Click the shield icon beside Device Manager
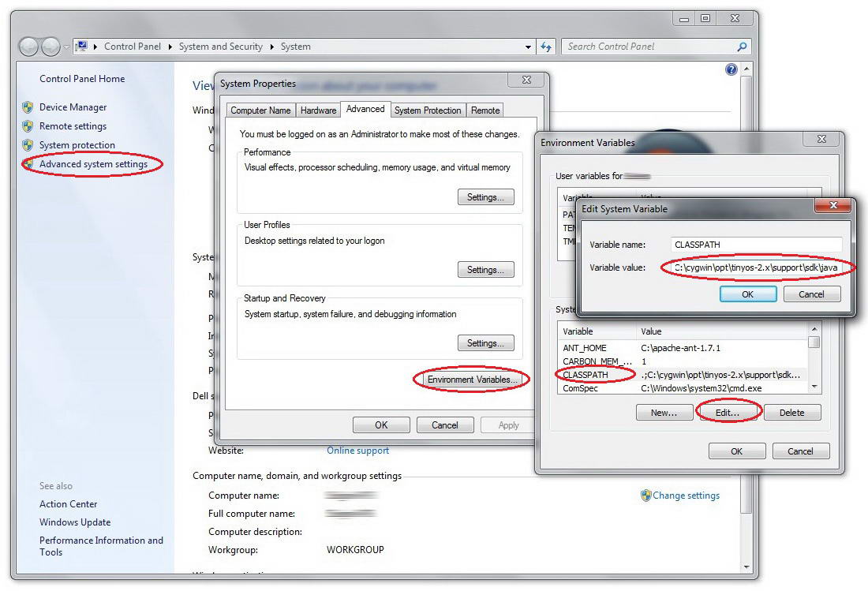This screenshot has height=591, width=868. (x=28, y=107)
